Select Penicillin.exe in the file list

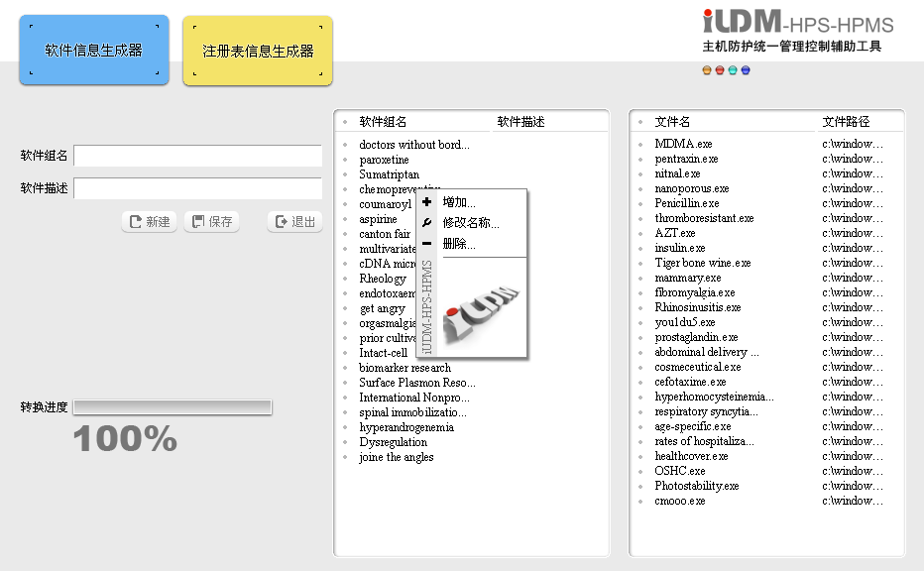(686, 203)
